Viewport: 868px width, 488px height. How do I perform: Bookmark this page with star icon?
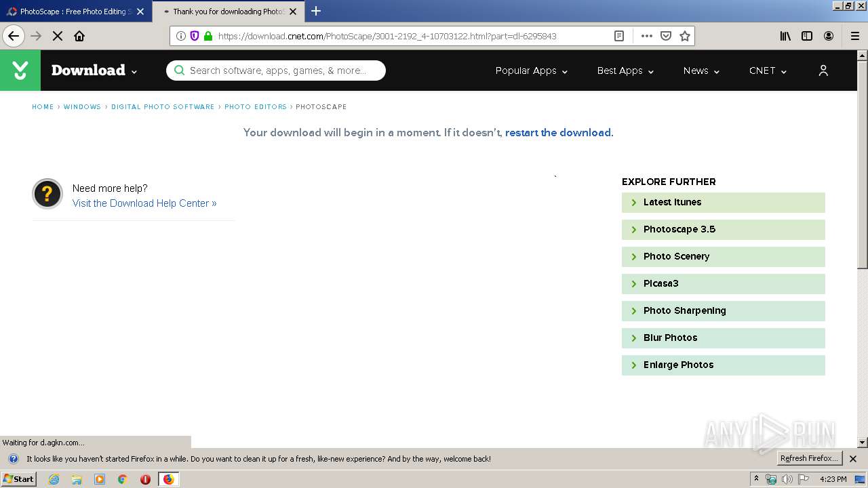pyautogui.click(x=685, y=36)
